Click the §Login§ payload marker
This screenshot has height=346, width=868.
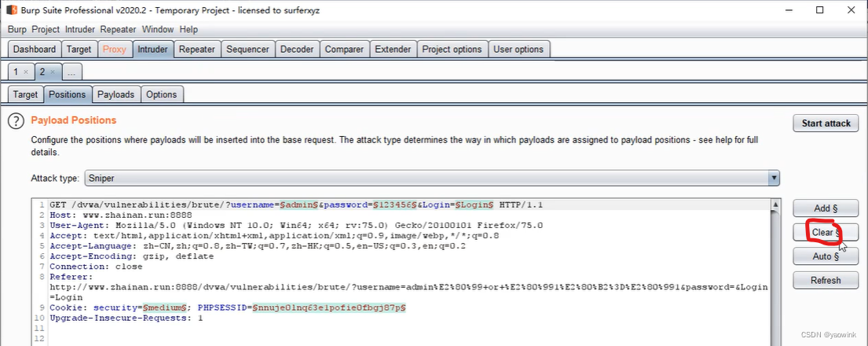(x=474, y=205)
